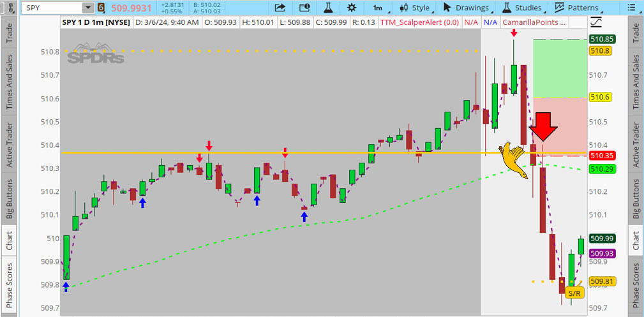Screen dimensions: 644x317
Task: Open the right-side Active Trader tab
Action: tap(636, 145)
